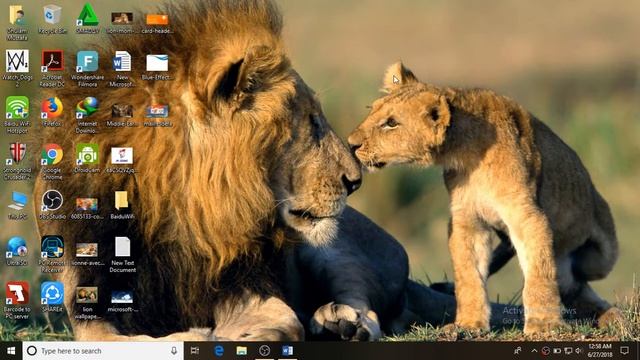Expand the hidden system tray icons chevron

(x=534, y=351)
